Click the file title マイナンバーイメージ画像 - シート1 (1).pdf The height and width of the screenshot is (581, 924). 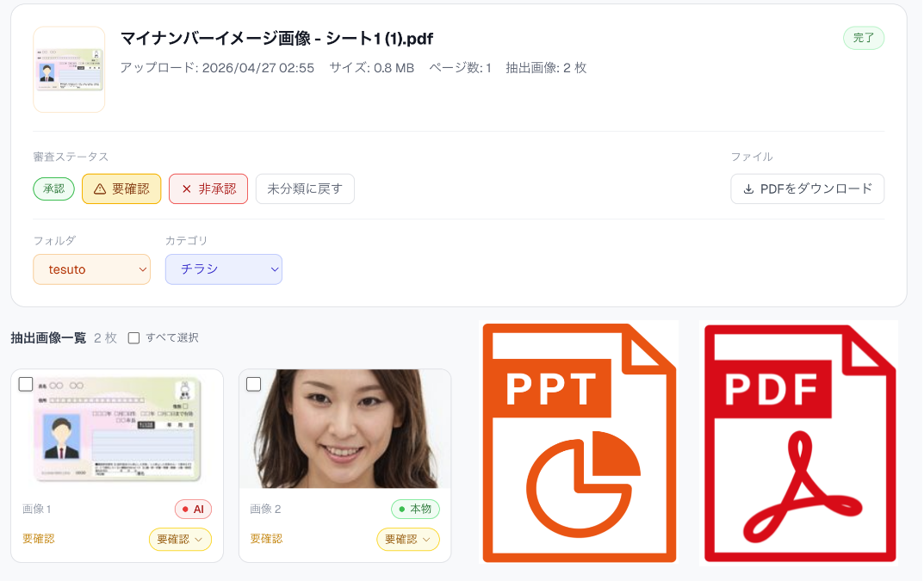tap(276, 39)
